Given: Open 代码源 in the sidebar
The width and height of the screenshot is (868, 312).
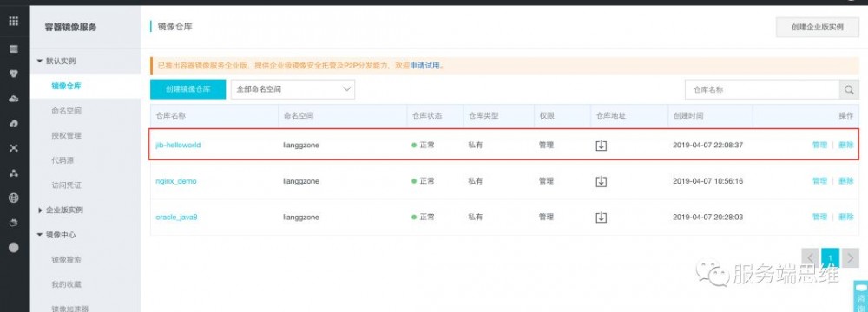Looking at the screenshot, I should [62, 160].
